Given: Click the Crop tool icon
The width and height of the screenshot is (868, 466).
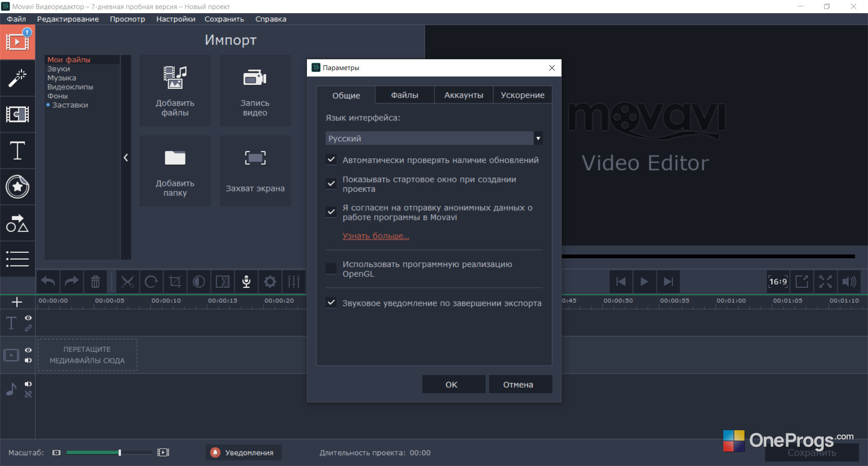Looking at the screenshot, I should coord(175,282).
